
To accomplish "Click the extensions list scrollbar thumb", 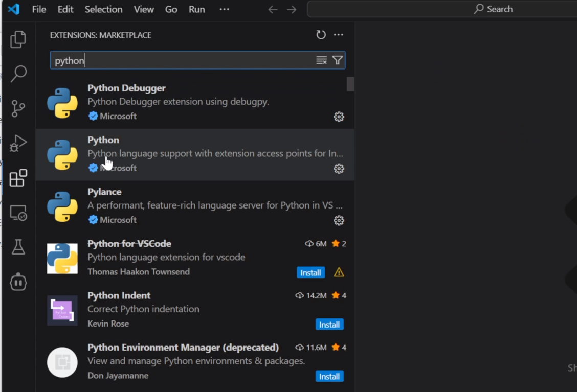I will point(350,84).
